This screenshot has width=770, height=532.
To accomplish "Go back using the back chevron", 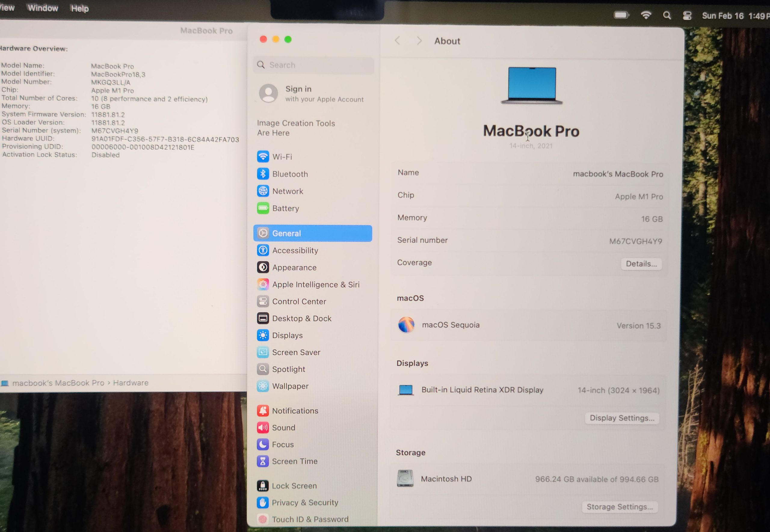I will (397, 41).
